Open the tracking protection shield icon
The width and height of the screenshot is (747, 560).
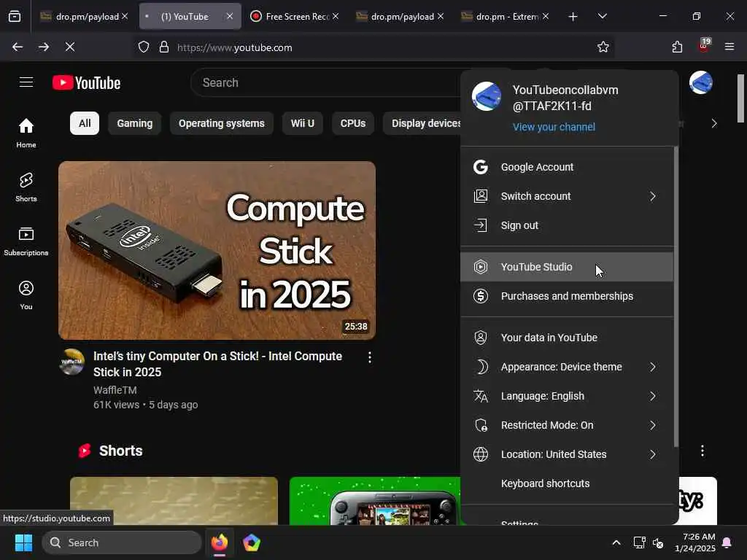tap(144, 47)
